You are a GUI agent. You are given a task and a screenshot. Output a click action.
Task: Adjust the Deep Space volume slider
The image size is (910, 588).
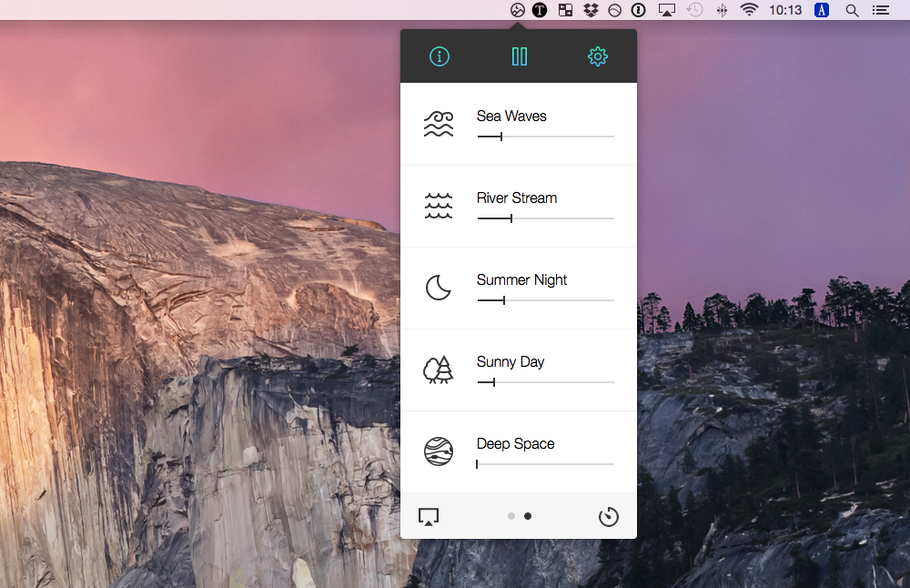[545, 464]
